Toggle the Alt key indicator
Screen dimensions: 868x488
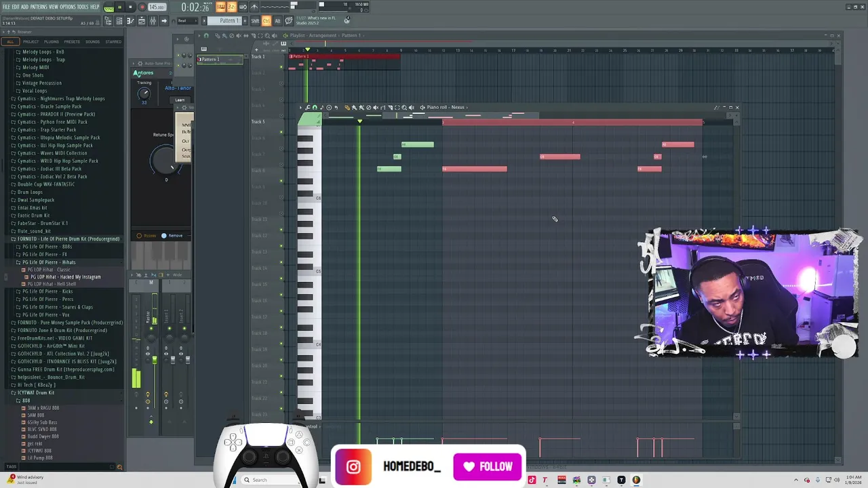pos(277,21)
